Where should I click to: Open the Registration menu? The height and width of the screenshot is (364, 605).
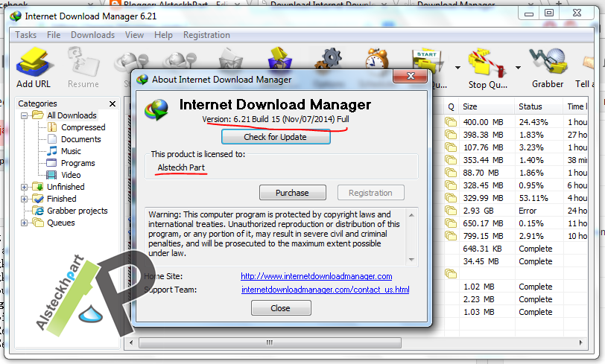[206, 35]
